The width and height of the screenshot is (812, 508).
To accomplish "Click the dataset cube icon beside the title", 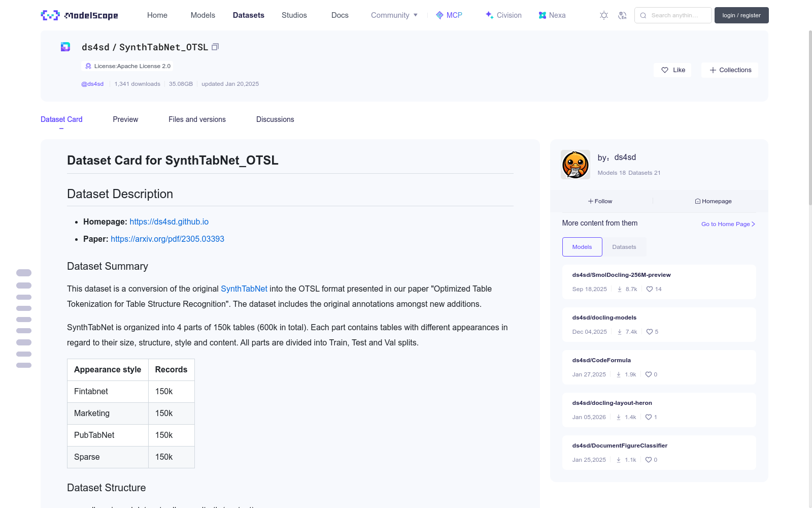I will 65,47.
